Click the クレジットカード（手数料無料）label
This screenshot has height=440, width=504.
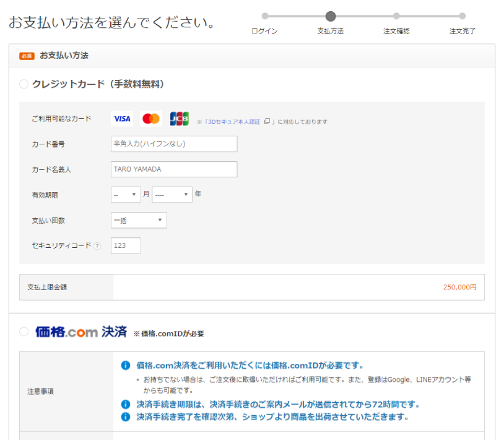[98, 84]
